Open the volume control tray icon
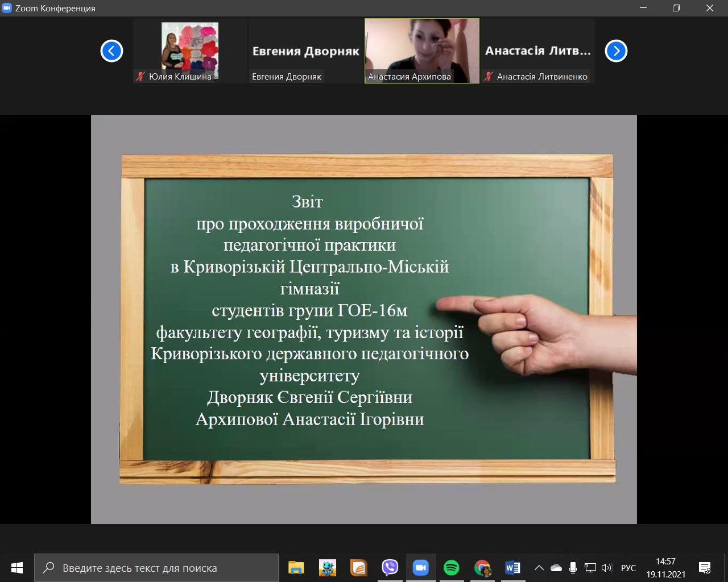728x582 pixels. 607,568
